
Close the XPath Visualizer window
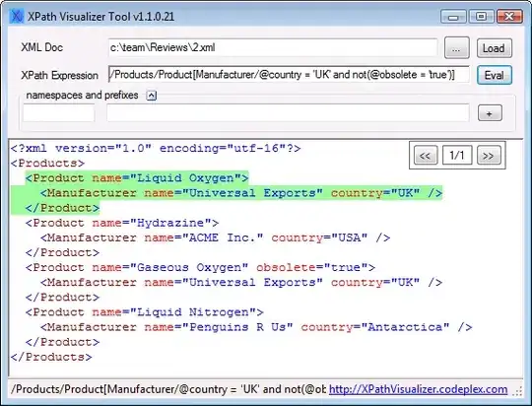pos(509,17)
